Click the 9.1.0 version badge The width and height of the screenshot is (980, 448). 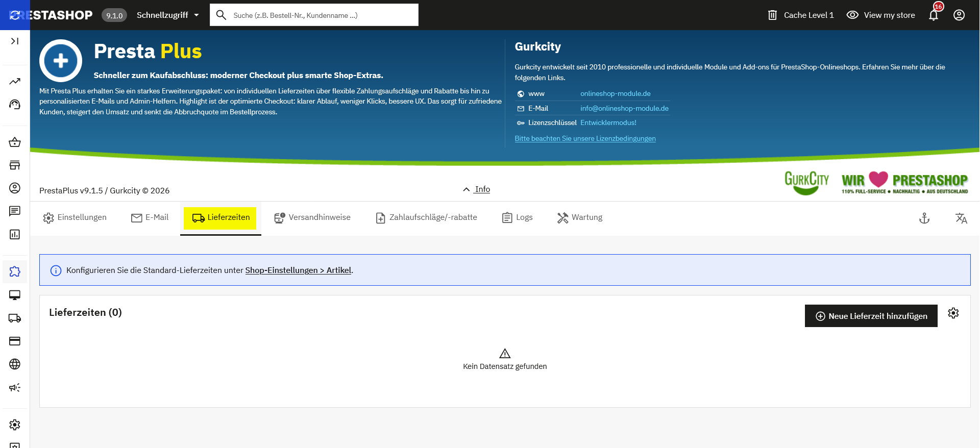coord(114,15)
